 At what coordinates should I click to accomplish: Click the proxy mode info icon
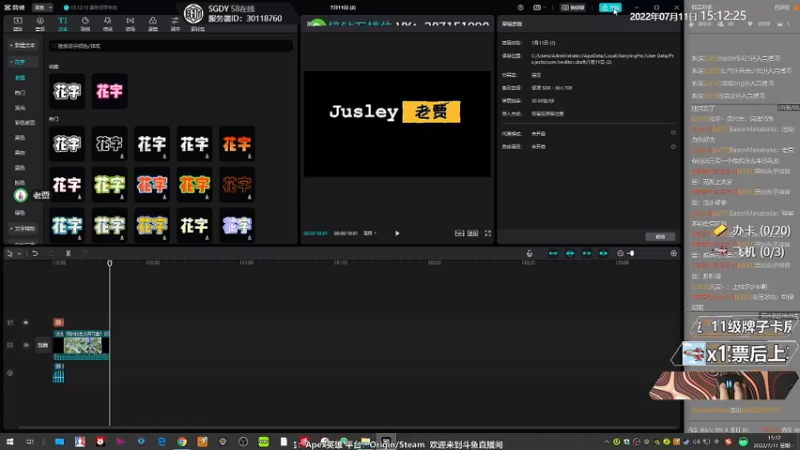(x=673, y=133)
